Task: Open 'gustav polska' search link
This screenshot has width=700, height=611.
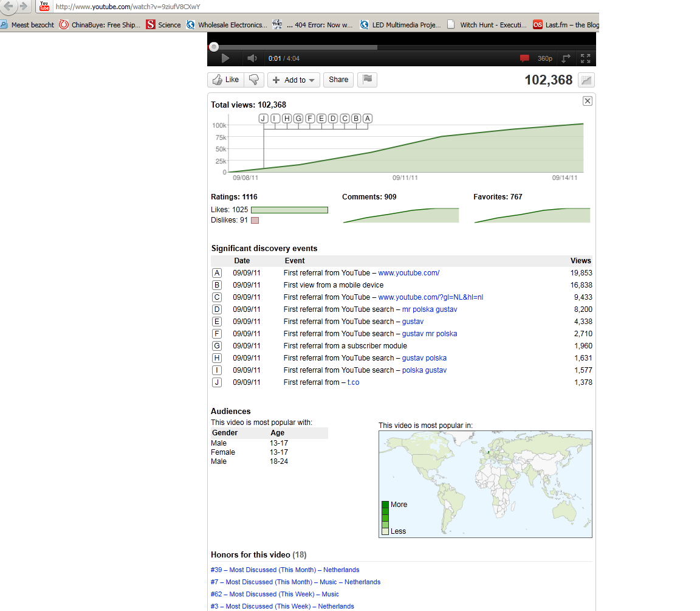Action: [x=424, y=358]
